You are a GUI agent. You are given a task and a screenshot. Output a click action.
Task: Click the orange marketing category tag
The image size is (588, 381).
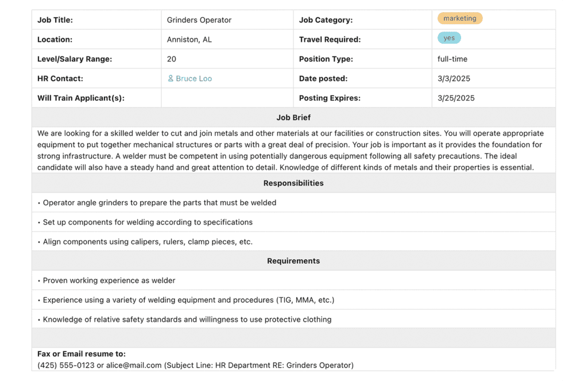[460, 18]
